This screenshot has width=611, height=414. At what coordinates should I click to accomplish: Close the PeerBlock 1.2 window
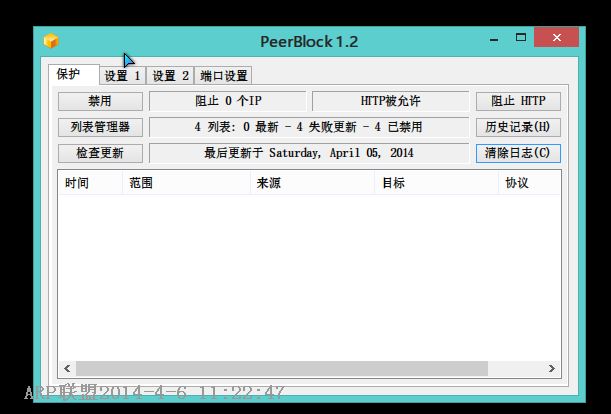point(556,37)
